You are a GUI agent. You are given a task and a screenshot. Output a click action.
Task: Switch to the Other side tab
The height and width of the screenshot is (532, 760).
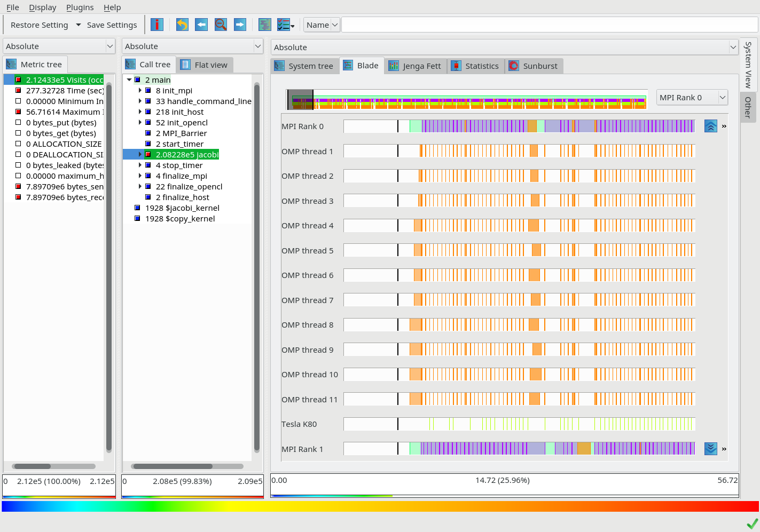tap(748, 107)
